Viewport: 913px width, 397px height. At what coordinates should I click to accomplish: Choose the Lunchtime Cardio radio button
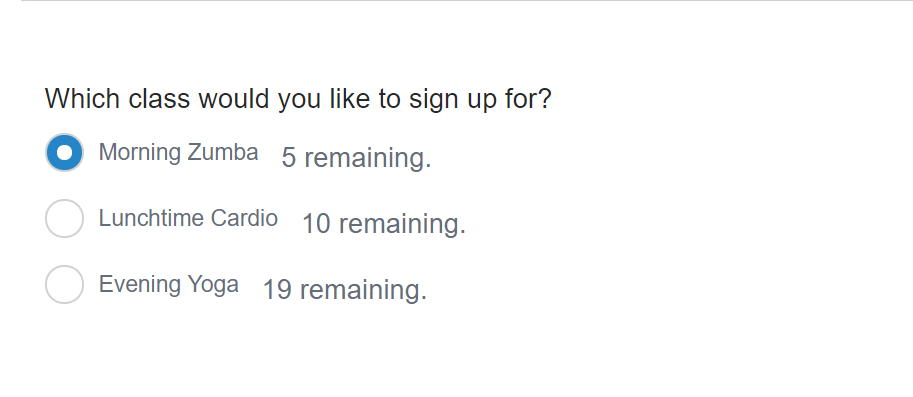(64, 218)
